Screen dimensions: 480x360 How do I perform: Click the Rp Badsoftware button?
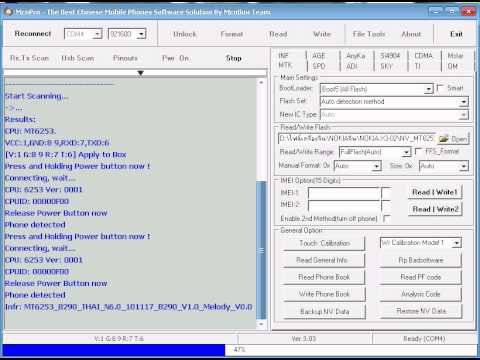tap(421, 260)
